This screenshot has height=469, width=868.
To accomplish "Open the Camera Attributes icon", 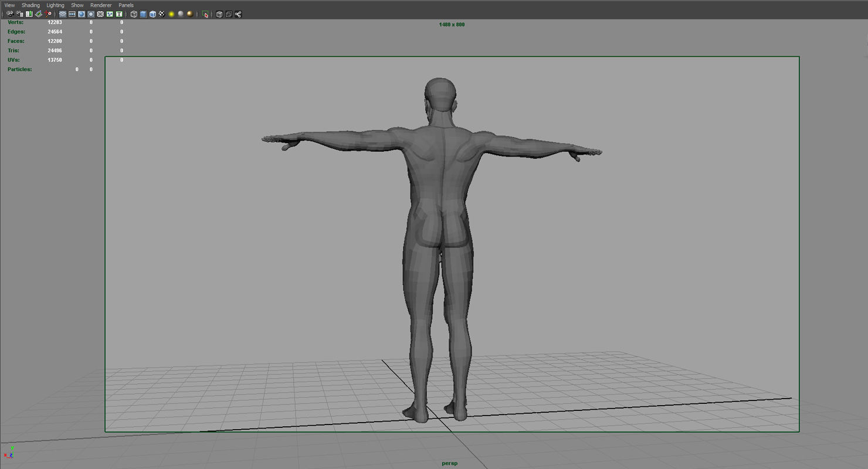I will click(20, 14).
